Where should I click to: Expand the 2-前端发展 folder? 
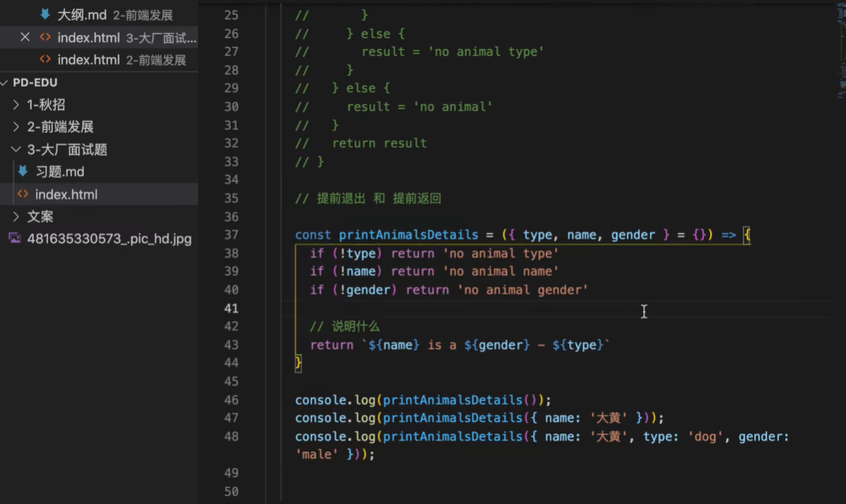16,127
